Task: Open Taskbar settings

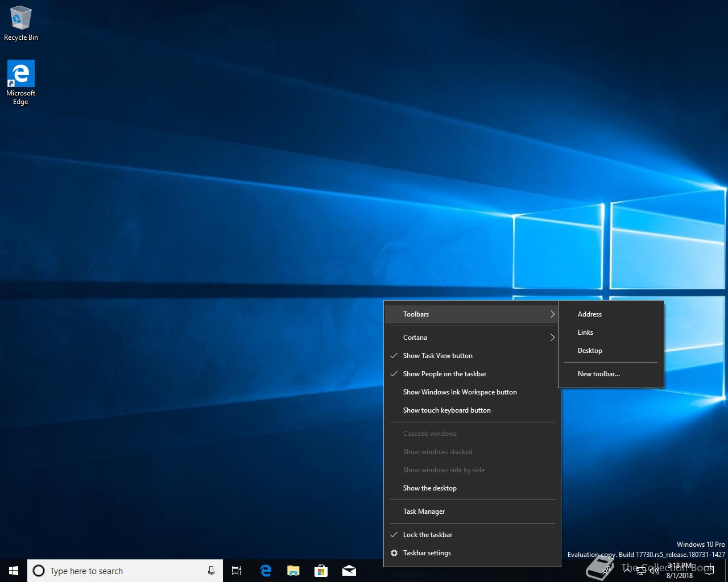Action: click(427, 553)
